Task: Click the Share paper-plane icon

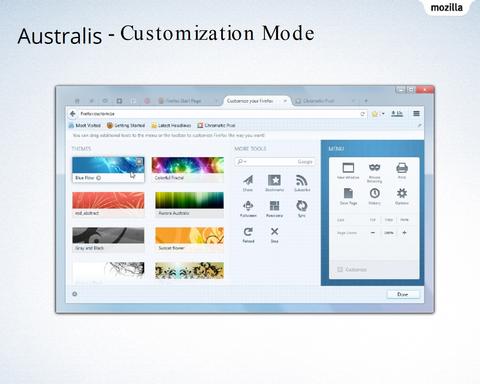Action: pyautogui.click(x=248, y=180)
